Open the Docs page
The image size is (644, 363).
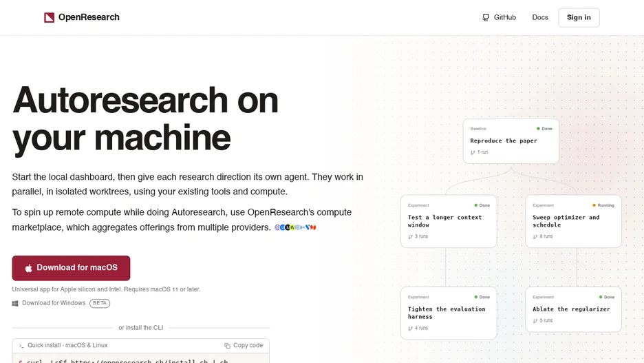click(540, 17)
